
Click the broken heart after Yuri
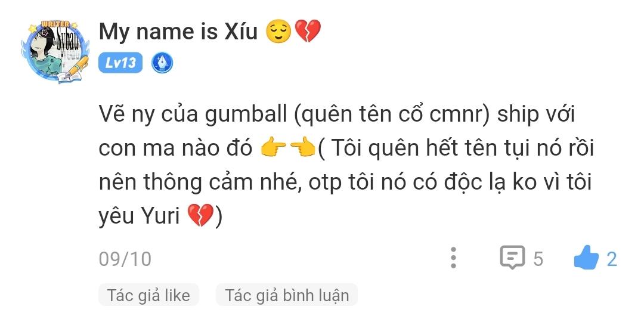[x=200, y=216]
